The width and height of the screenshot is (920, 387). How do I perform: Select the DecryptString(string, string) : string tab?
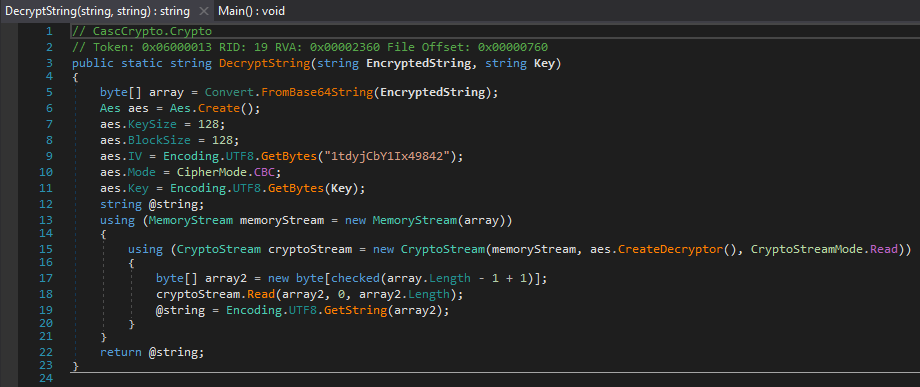pos(97,11)
